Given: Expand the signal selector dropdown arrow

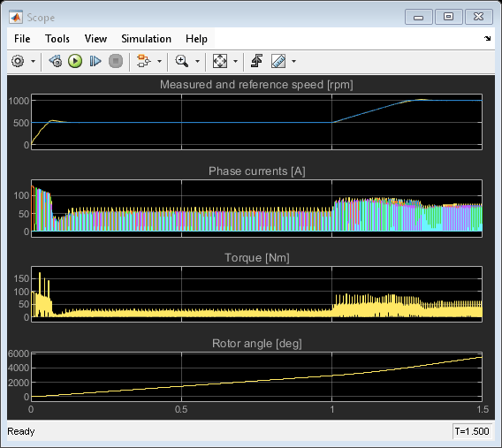Looking at the screenshot, I should pyautogui.click(x=159, y=61).
